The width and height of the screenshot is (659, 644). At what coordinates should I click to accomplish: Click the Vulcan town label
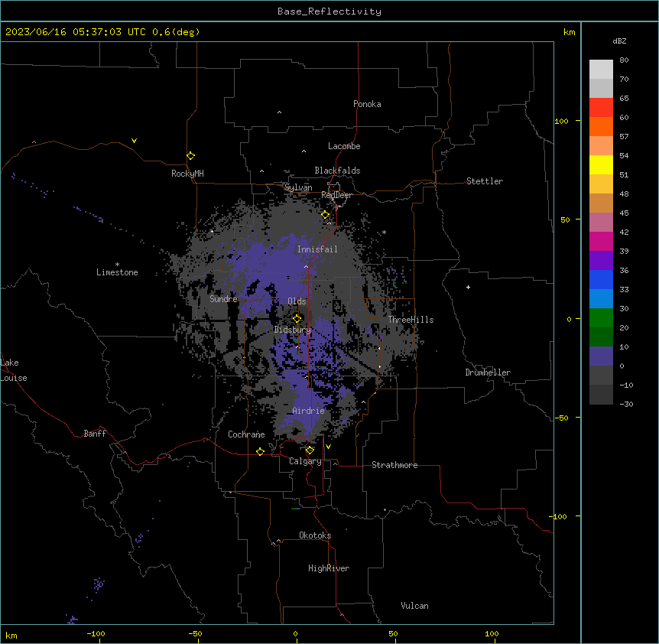414,606
